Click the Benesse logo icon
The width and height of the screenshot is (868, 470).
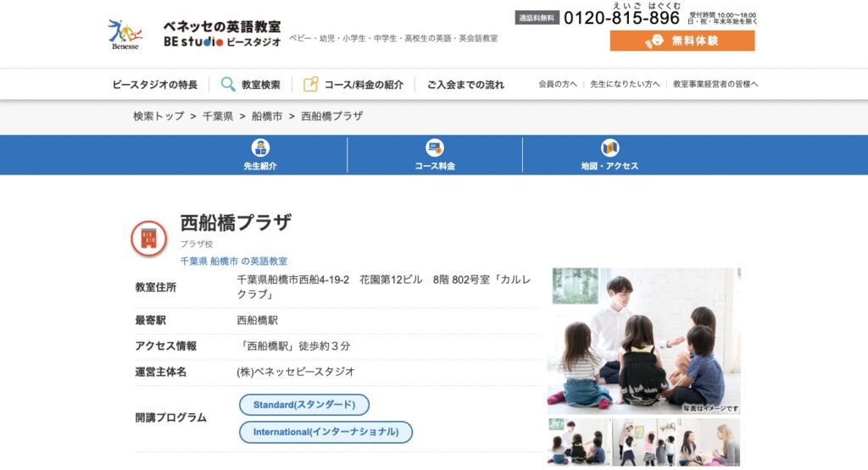coord(125,34)
